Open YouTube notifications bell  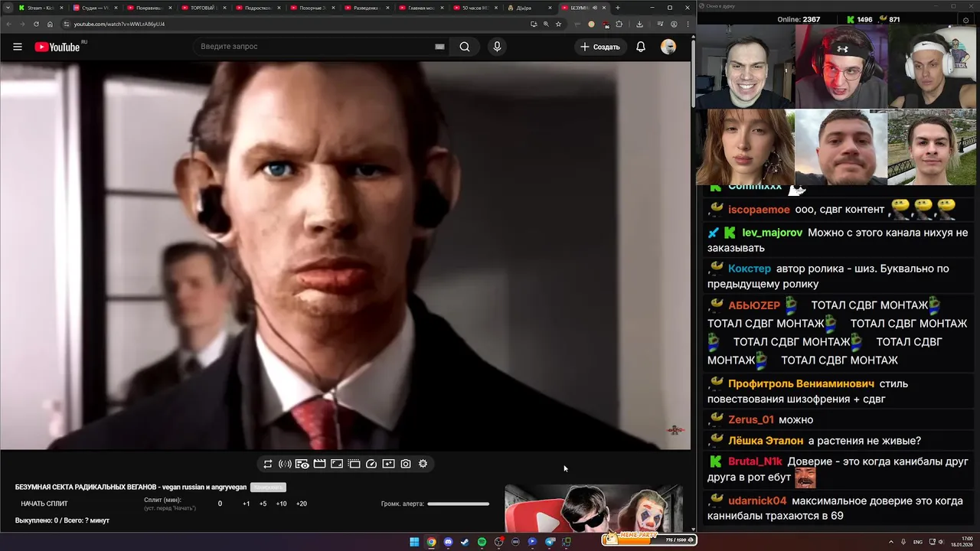[641, 47]
